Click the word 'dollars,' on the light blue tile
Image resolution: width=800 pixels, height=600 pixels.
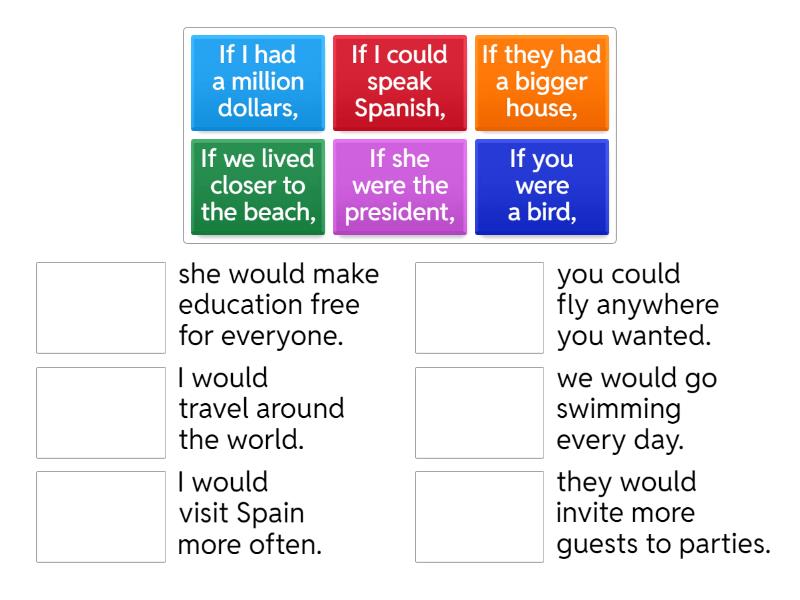coord(258,109)
